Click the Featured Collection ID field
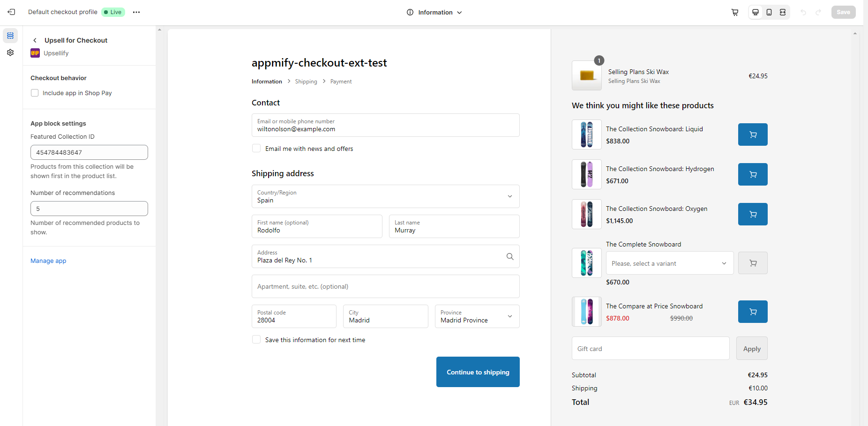This screenshot has height=426, width=868. 89,152
